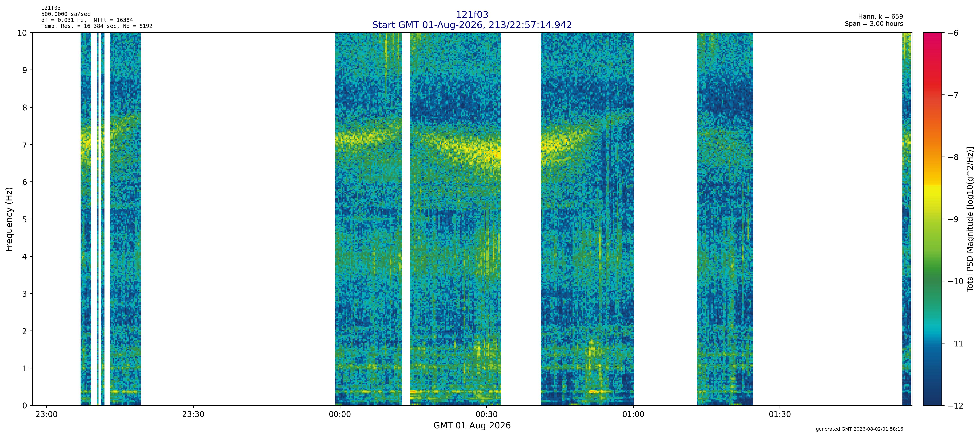Screen dimensions: 980x437
Task: Select frequency axis tick label 2
Action: pyautogui.click(x=25, y=331)
